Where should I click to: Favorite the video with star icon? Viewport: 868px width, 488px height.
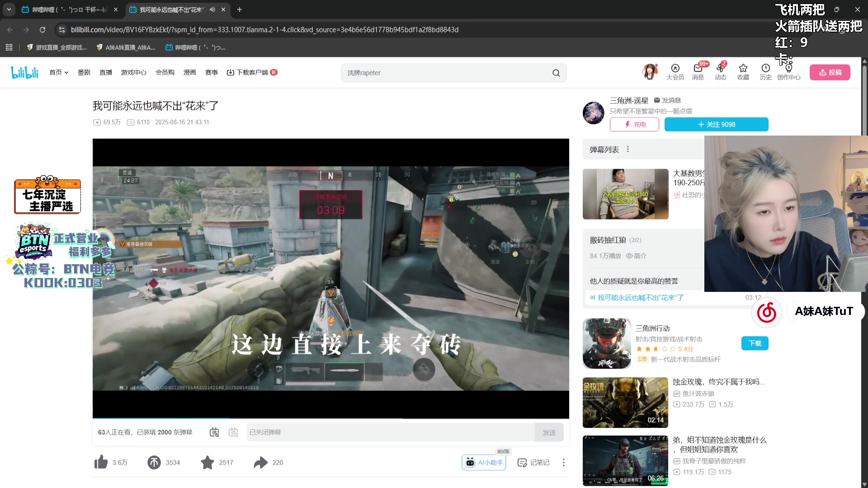[208, 462]
